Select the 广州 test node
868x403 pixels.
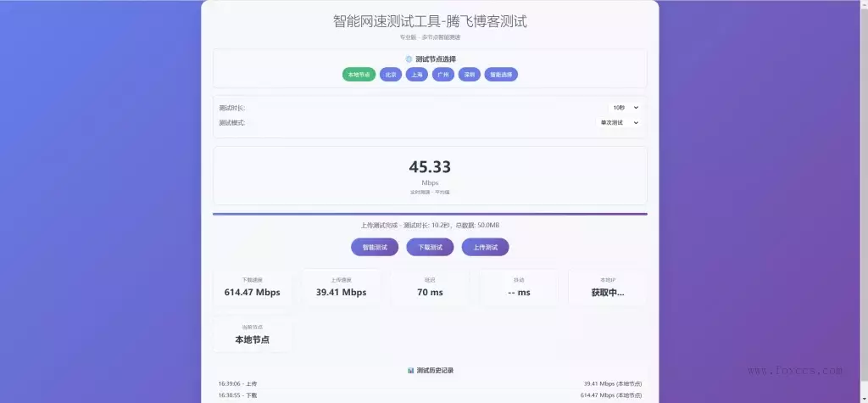[x=442, y=75]
